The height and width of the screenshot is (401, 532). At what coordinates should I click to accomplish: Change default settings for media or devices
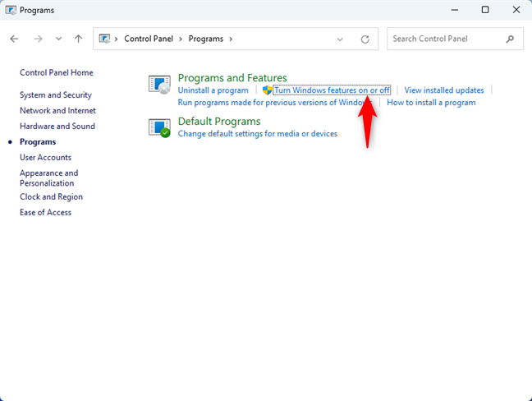click(x=258, y=134)
